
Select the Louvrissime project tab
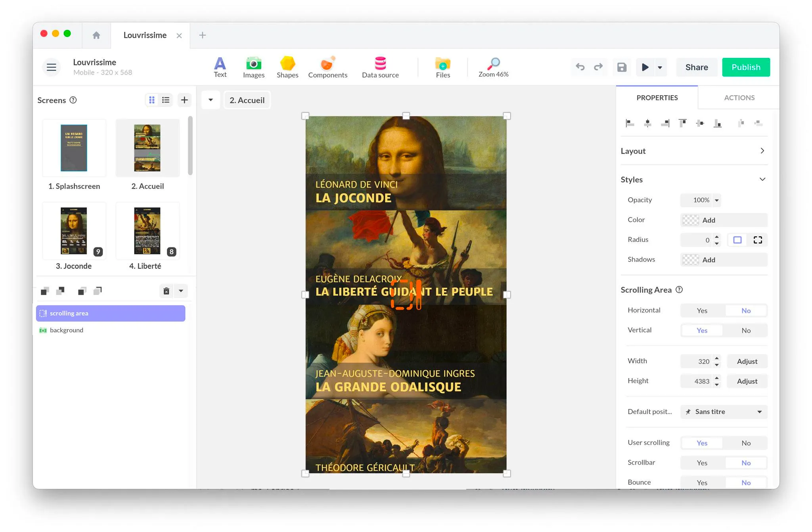pyautogui.click(x=145, y=35)
